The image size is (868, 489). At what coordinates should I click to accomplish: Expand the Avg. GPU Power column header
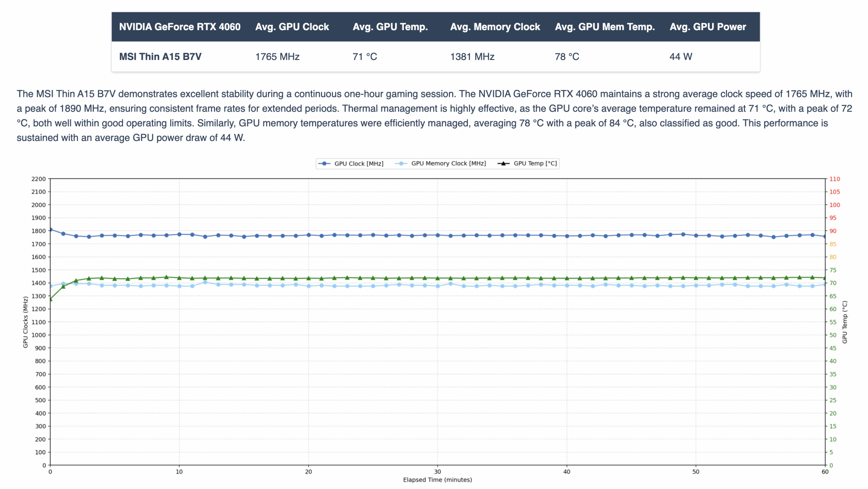point(708,26)
